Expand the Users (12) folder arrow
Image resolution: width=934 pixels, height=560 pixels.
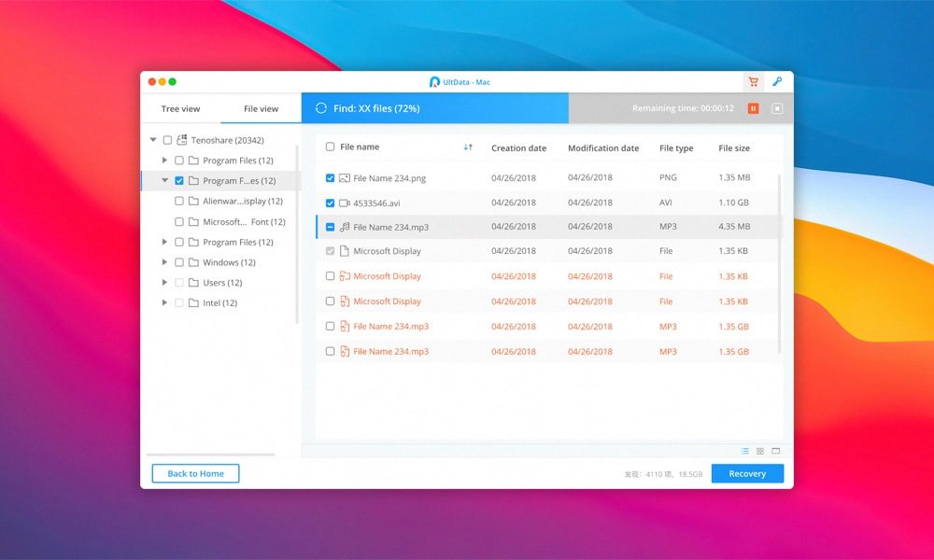click(x=165, y=283)
